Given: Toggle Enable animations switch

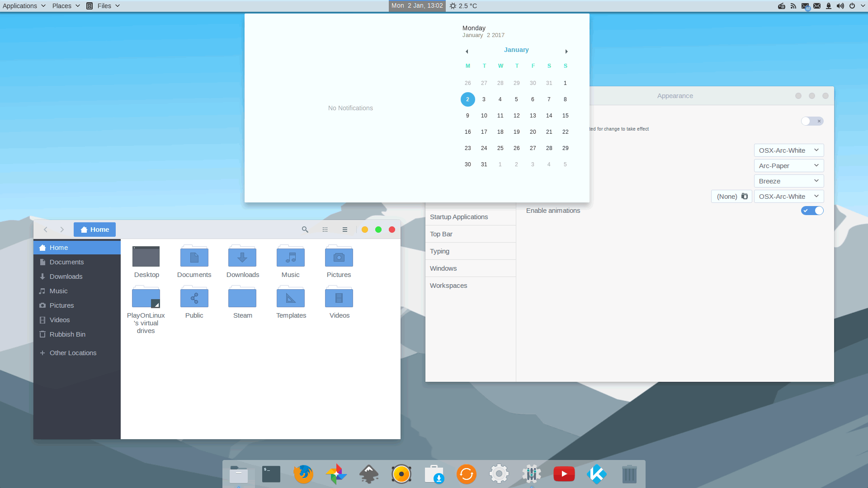Looking at the screenshot, I should [x=812, y=210].
